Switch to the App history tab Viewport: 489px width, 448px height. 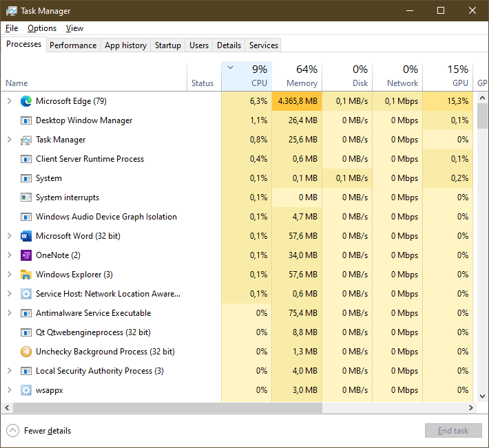(x=125, y=45)
